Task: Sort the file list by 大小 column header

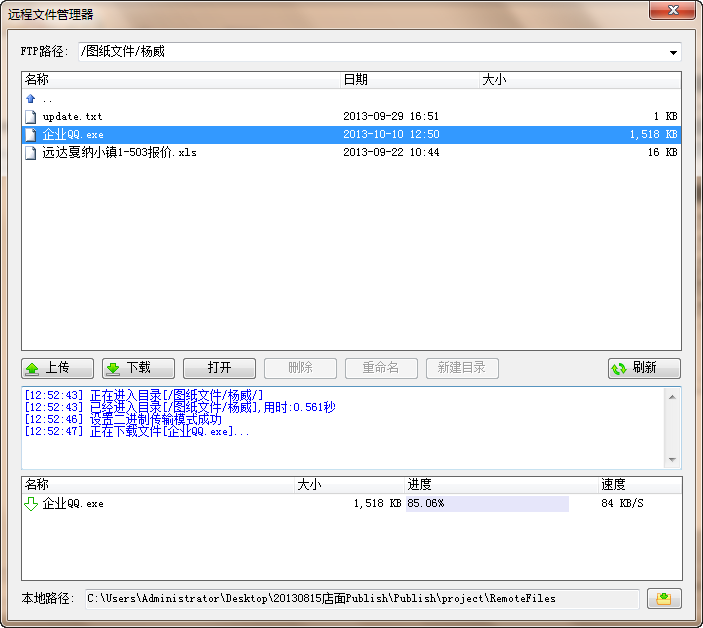Action: 580,80
